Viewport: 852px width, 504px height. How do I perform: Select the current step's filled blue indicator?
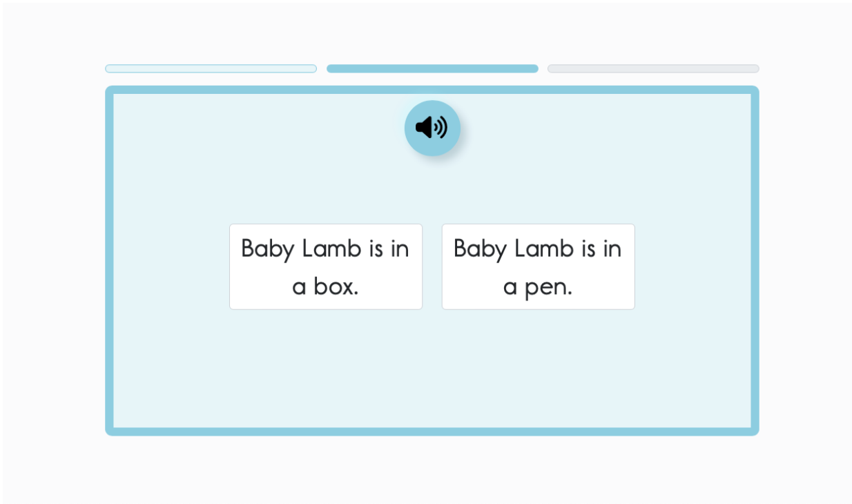tap(432, 68)
